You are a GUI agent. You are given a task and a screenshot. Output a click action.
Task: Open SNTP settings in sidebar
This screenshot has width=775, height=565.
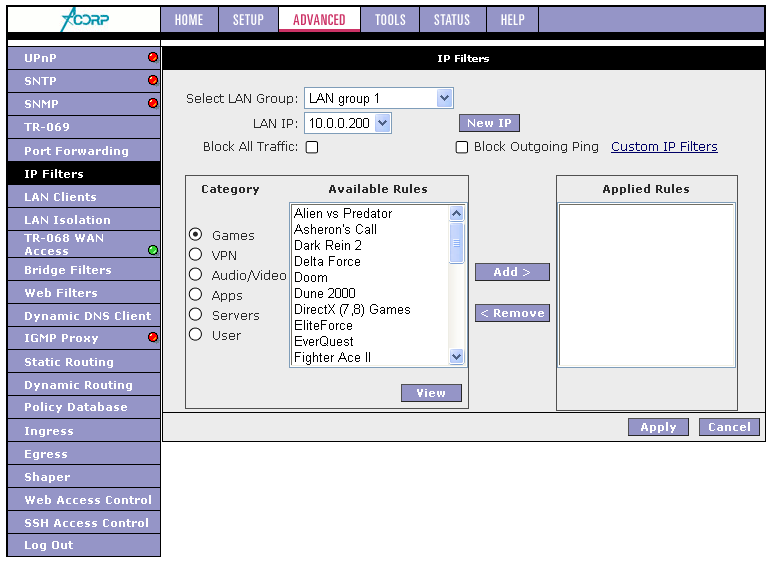click(x=84, y=81)
